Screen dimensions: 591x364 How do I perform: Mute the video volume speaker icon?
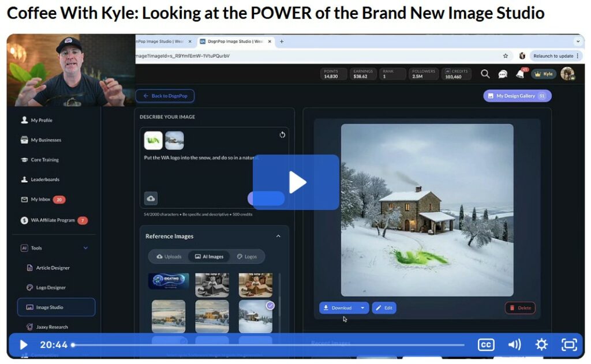point(514,345)
